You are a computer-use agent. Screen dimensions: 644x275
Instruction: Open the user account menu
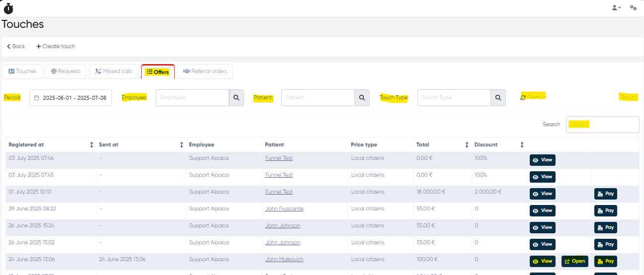coord(616,8)
